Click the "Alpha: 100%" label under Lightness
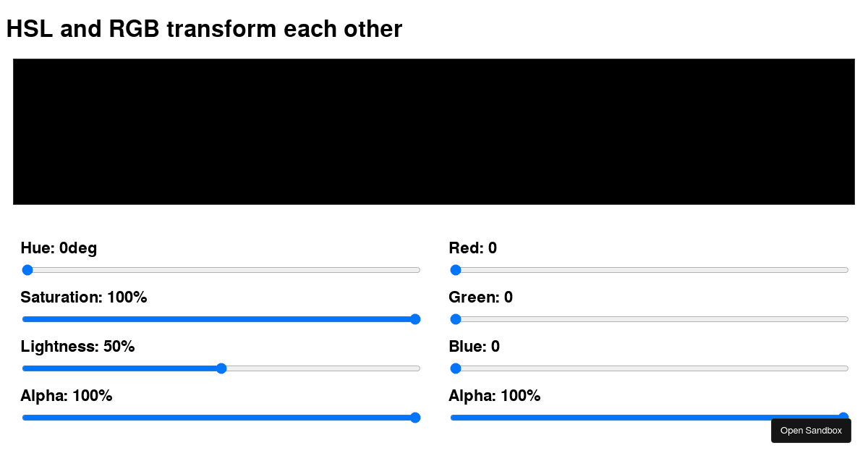 click(x=67, y=396)
